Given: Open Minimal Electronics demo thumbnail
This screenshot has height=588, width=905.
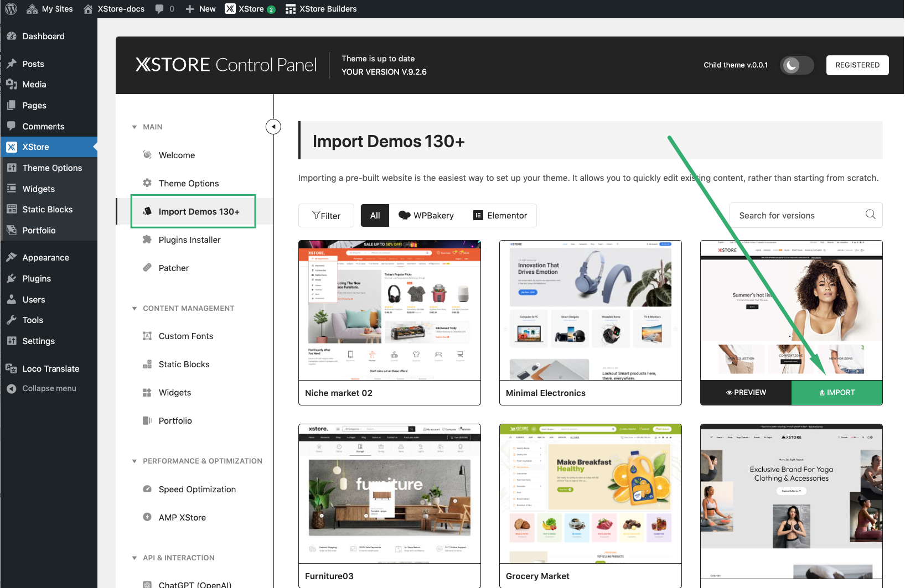Looking at the screenshot, I should [x=591, y=310].
